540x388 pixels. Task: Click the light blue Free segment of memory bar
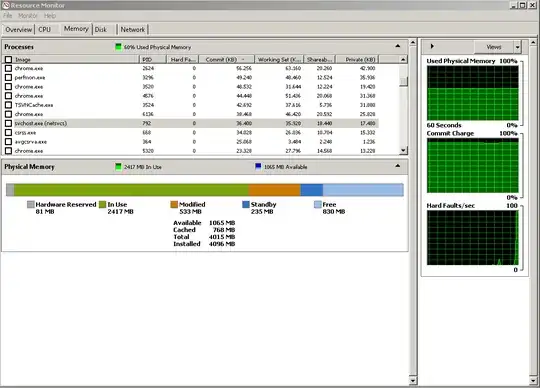[x=363, y=190]
